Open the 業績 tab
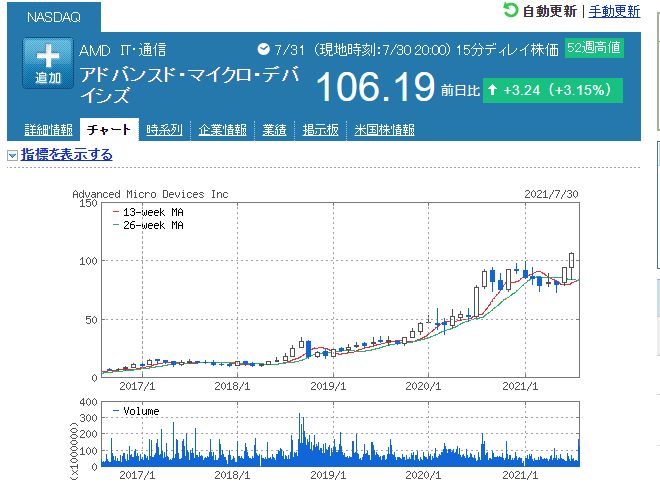 pyautogui.click(x=275, y=130)
